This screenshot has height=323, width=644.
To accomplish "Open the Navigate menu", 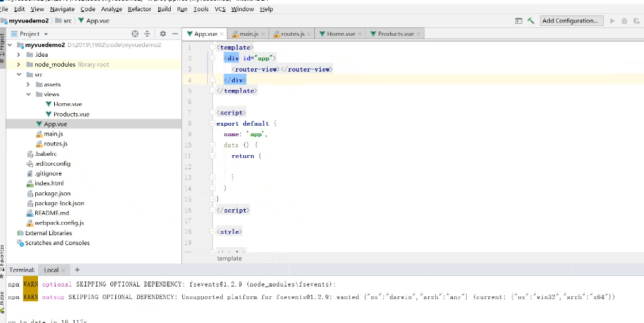I will 62,9.
